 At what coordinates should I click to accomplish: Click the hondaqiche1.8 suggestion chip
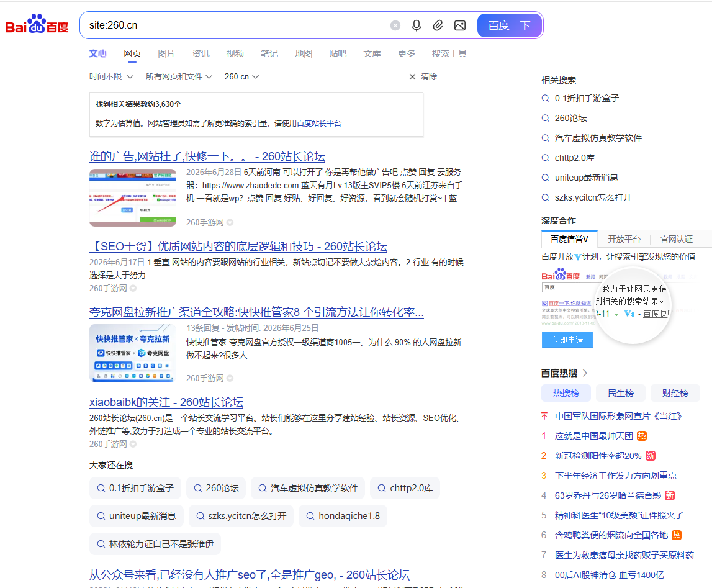(343, 516)
